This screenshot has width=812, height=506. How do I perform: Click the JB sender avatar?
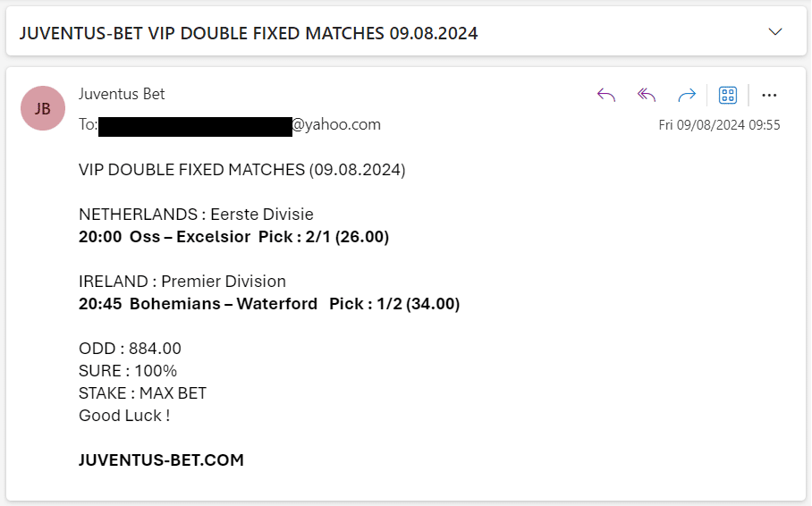pos(43,108)
